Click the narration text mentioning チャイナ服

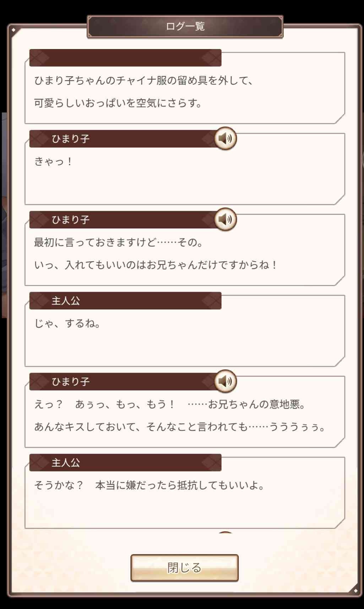143,81
